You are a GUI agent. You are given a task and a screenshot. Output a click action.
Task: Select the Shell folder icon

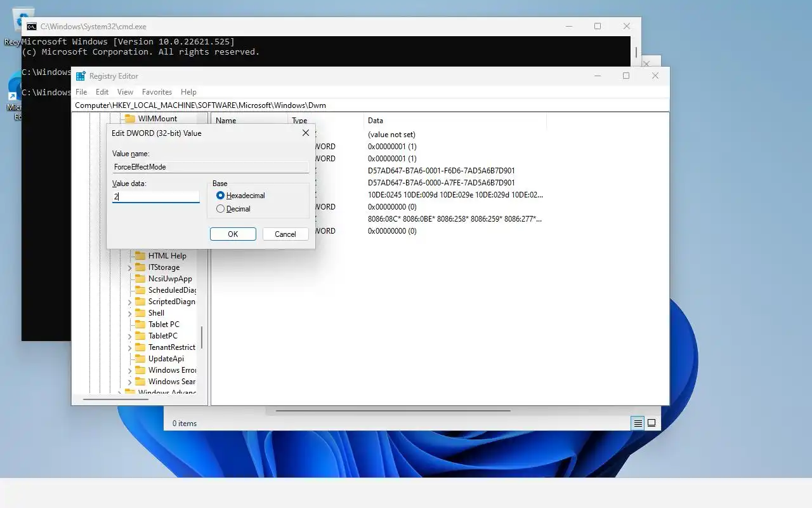point(140,313)
